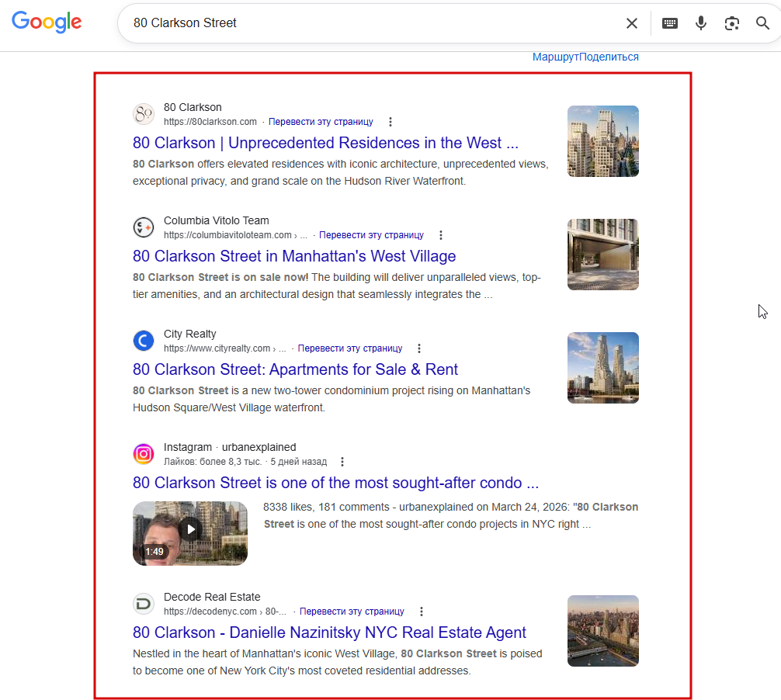Image resolution: width=781 pixels, height=700 pixels.
Task: Translate the City Realty page
Action: (x=349, y=348)
